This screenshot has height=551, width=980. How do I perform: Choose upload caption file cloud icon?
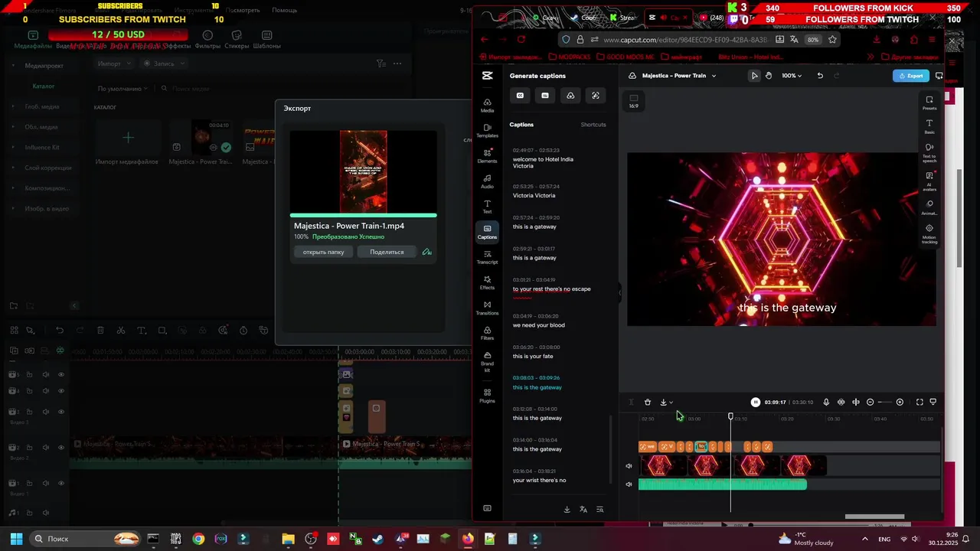tap(570, 96)
